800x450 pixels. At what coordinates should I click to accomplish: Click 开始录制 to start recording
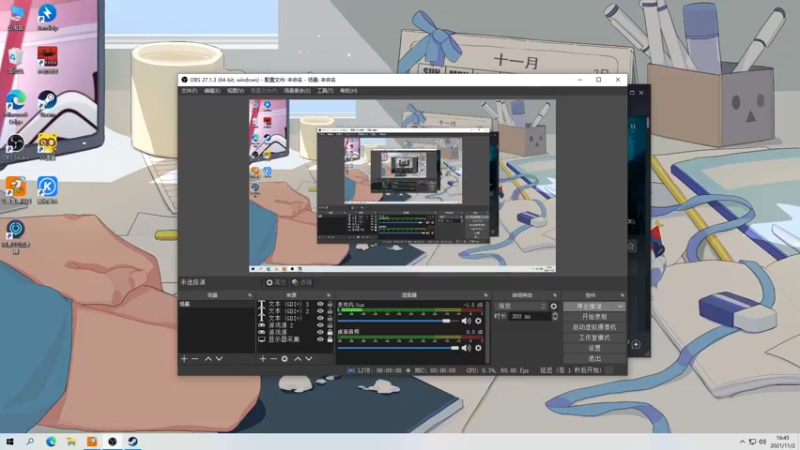[x=594, y=317]
